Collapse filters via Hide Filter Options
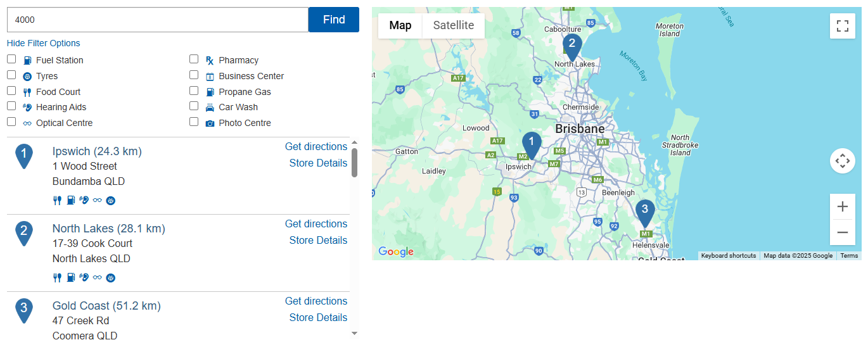Screen dimensions: 868x347 pos(44,43)
